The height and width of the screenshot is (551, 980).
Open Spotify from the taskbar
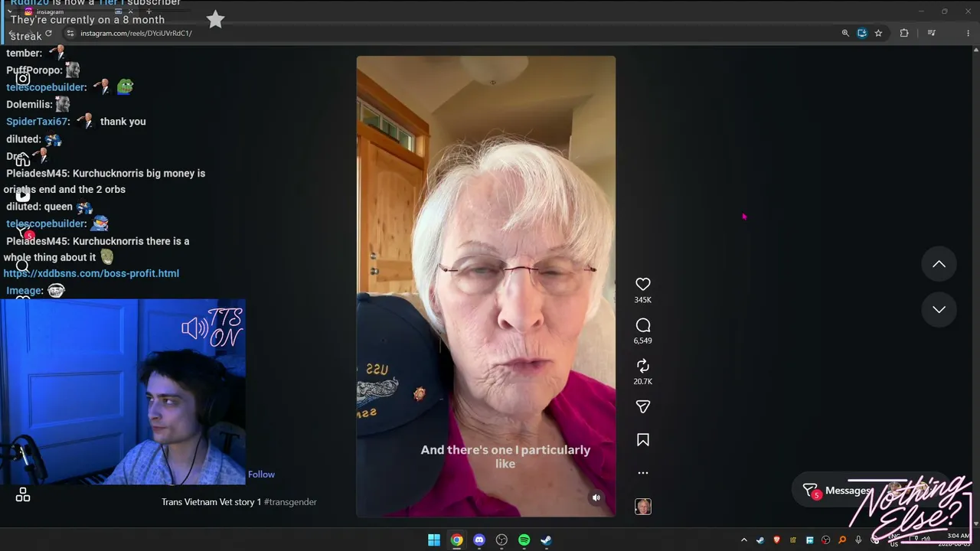524,540
